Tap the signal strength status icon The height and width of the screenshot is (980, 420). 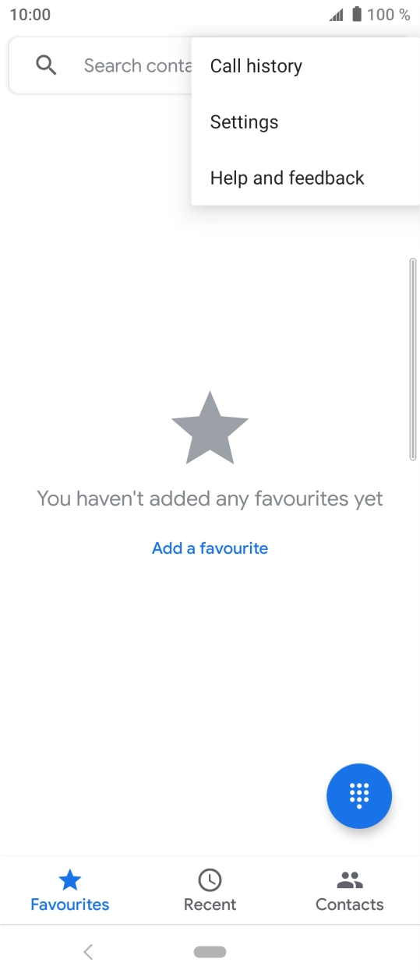tap(337, 15)
